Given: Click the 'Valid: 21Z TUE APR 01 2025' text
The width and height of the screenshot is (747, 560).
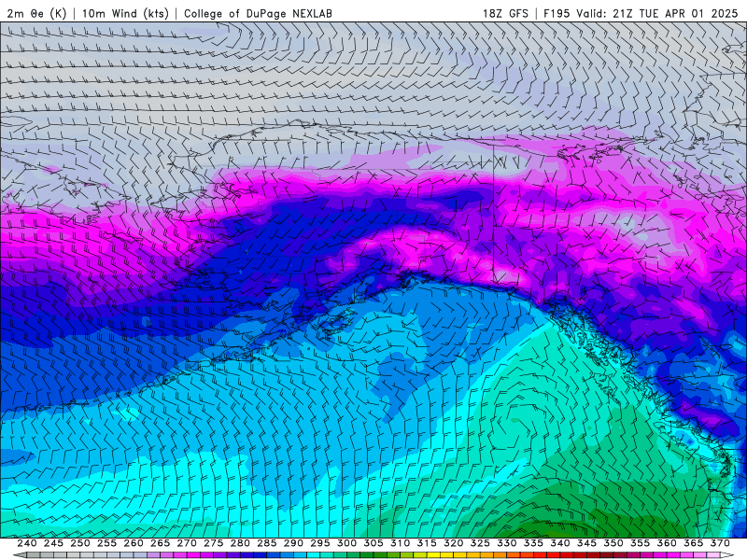Looking at the screenshot, I should coord(656,13).
